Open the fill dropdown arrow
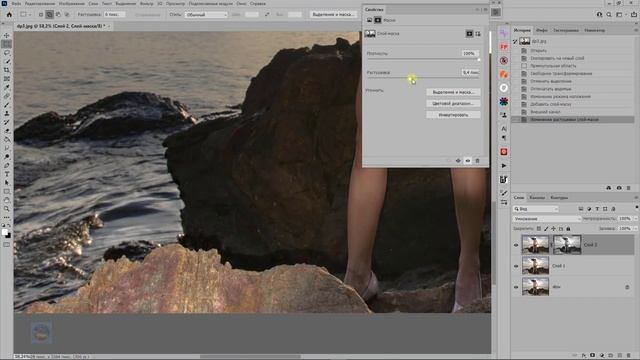The width and height of the screenshot is (640, 360). (x=635, y=229)
